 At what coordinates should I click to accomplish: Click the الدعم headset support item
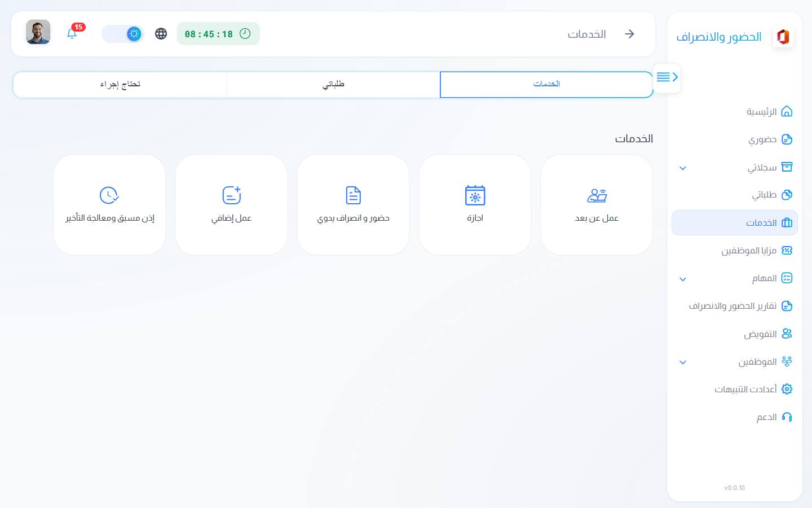click(734, 417)
